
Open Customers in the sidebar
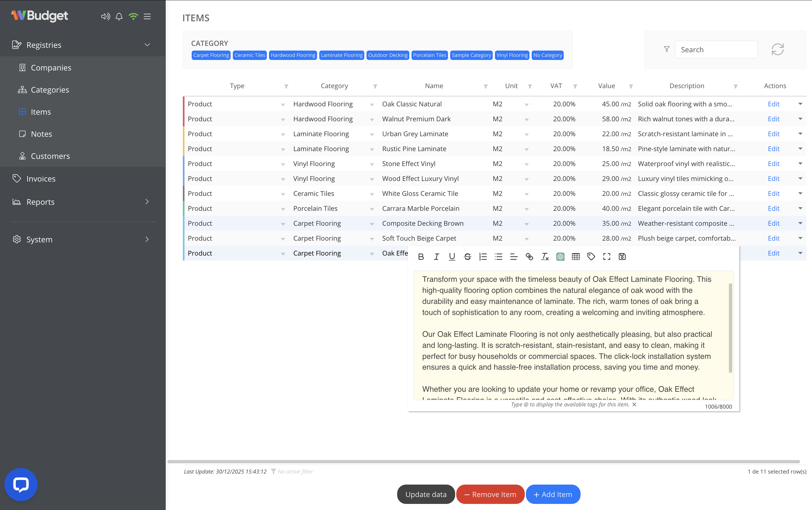point(50,156)
